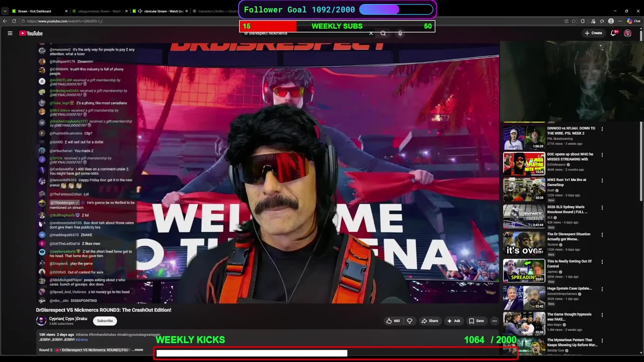Open The Dr Disrespect Situation video title
Viewport: 644px width, 362px height.
pyautogui.click(x=569, y=236)
